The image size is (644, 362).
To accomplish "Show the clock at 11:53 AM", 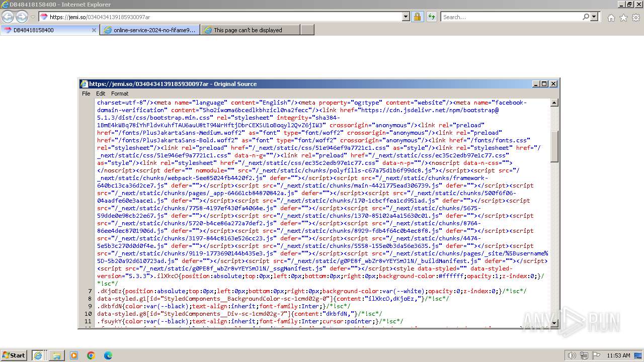I will click(618, 355).
